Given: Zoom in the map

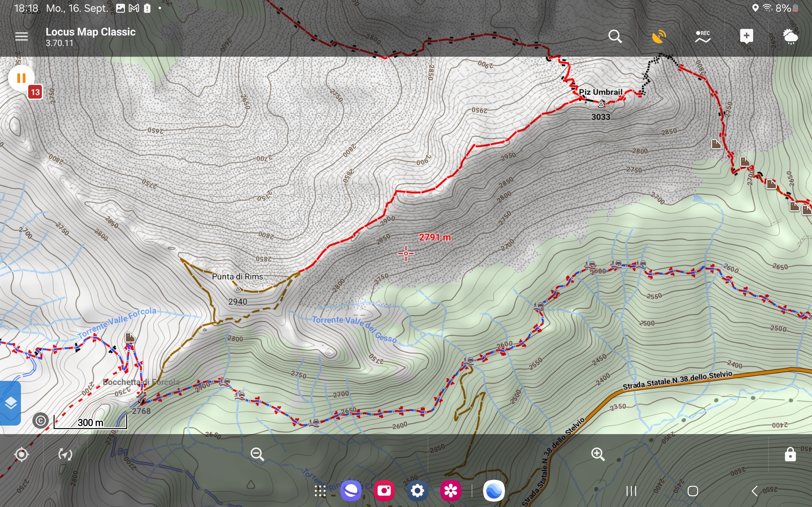Looking at the screenshot, I should click(598, 455).
